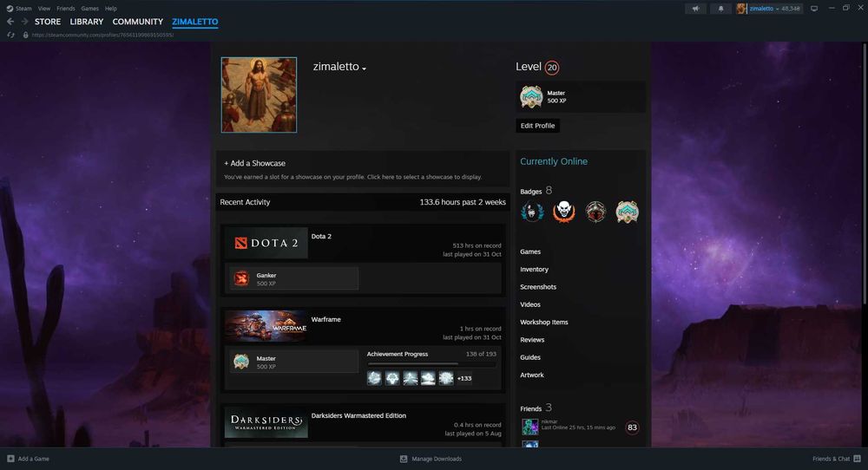The image size is (868, 470).
Task: Open nikmar's level 83 badge
Action: 632,428
